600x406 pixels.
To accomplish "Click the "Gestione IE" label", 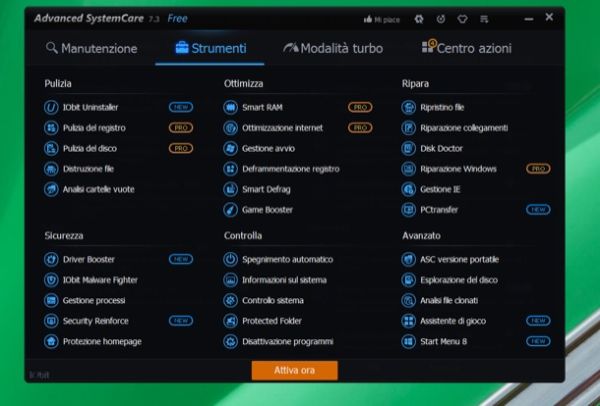I will (440, 189).
